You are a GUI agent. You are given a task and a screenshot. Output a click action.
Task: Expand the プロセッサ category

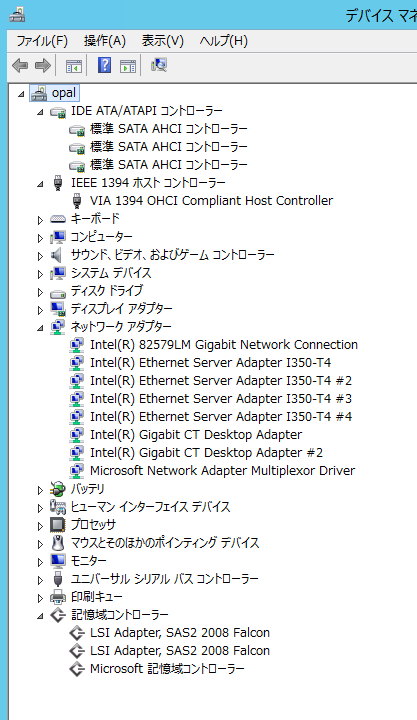40,526
